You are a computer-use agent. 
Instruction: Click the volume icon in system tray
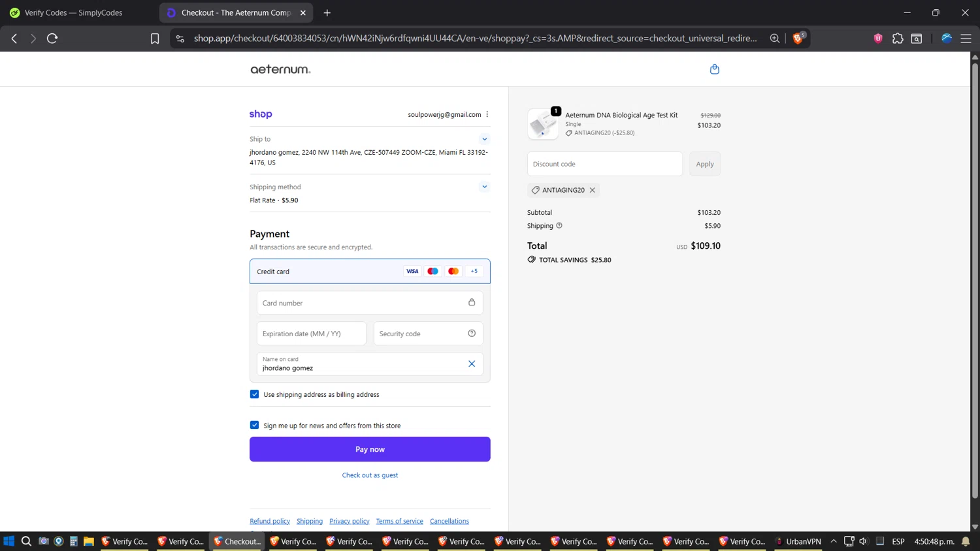tap(863, 541)
